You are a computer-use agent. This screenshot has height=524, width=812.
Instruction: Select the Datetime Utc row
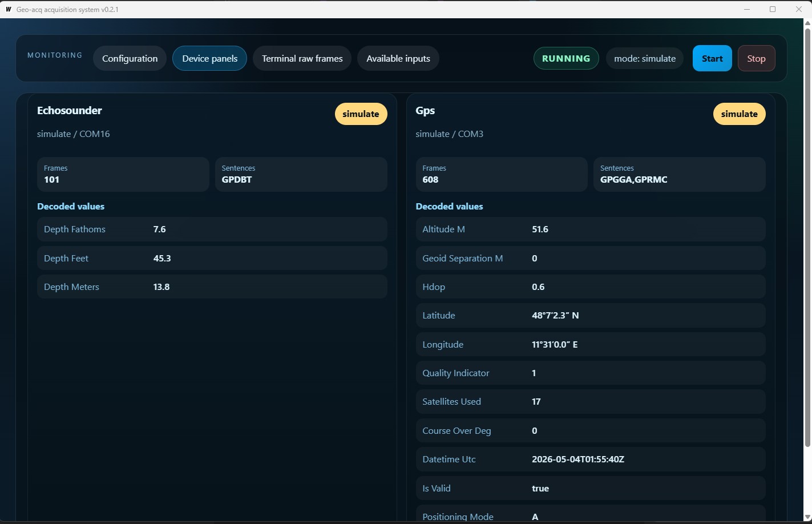tap(591, 459)
